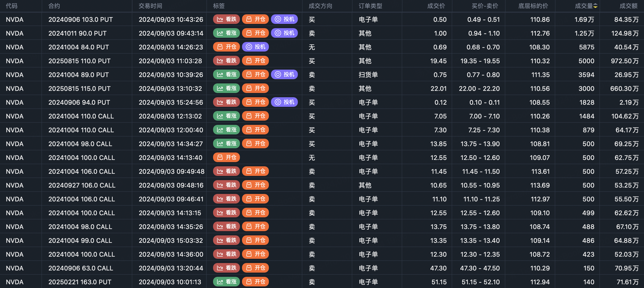Select the 972.50万 turnover cell
The image size is (644, 288).
pos(625,61)
